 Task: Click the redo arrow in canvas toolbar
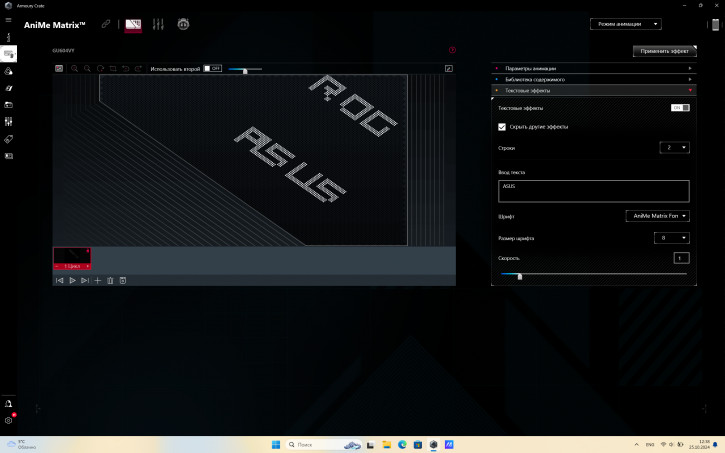point(138,68)
